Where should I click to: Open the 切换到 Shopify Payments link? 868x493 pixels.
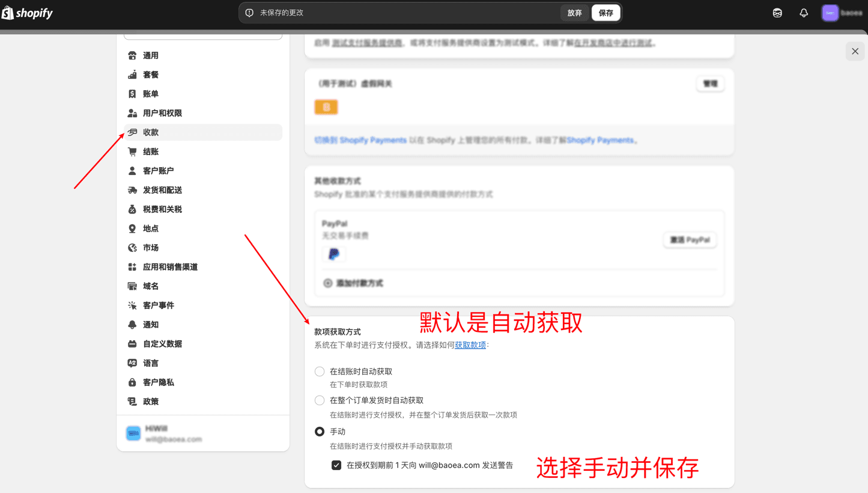point(360,140)
